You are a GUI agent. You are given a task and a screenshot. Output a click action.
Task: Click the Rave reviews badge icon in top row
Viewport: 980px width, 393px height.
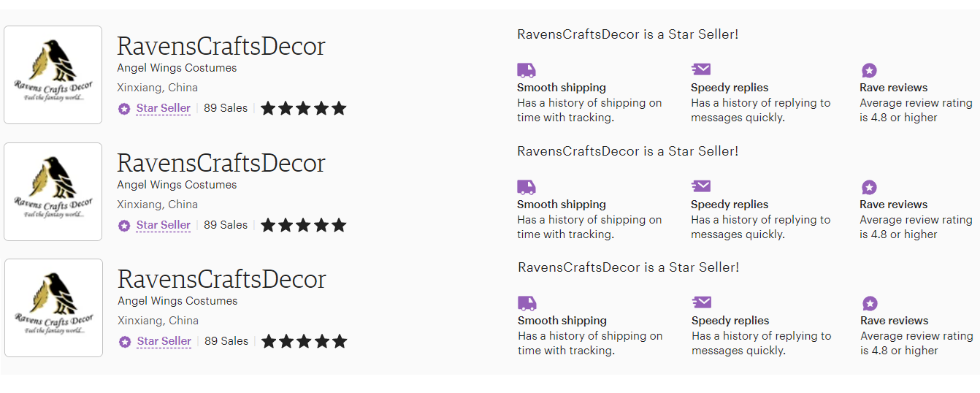pos(869,70)
